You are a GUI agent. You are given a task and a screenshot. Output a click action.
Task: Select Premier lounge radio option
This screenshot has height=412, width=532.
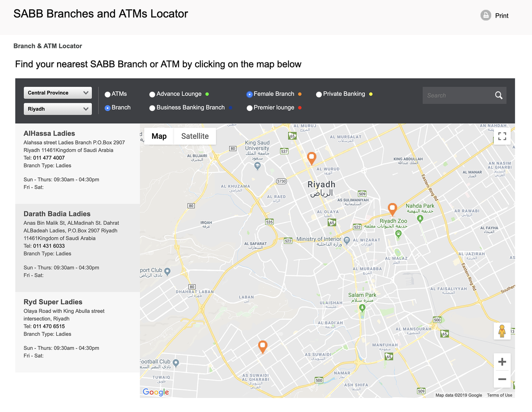point(250,108)
